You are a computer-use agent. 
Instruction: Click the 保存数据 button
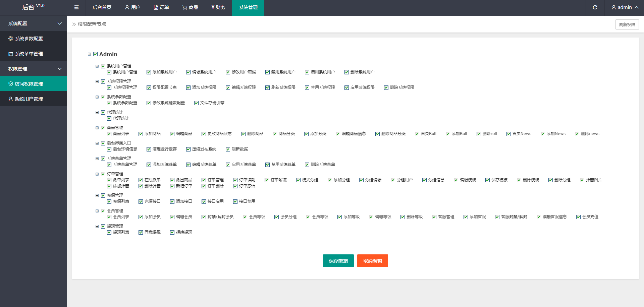338,261
